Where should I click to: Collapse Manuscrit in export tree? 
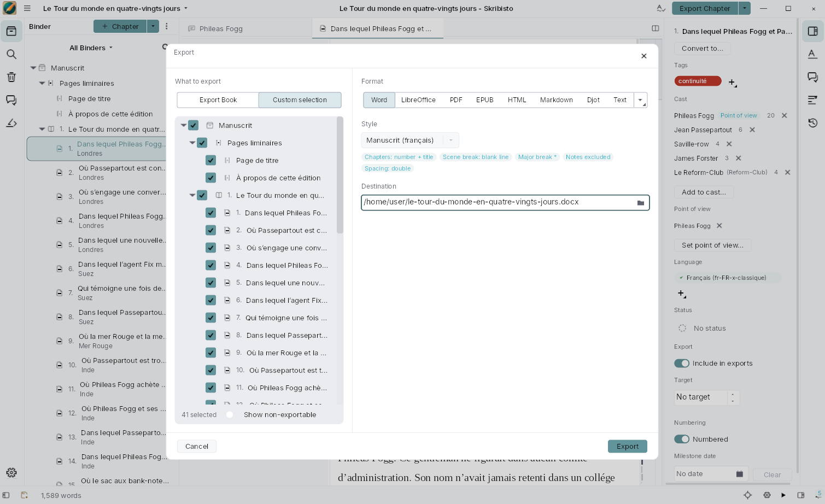point(184,125)
